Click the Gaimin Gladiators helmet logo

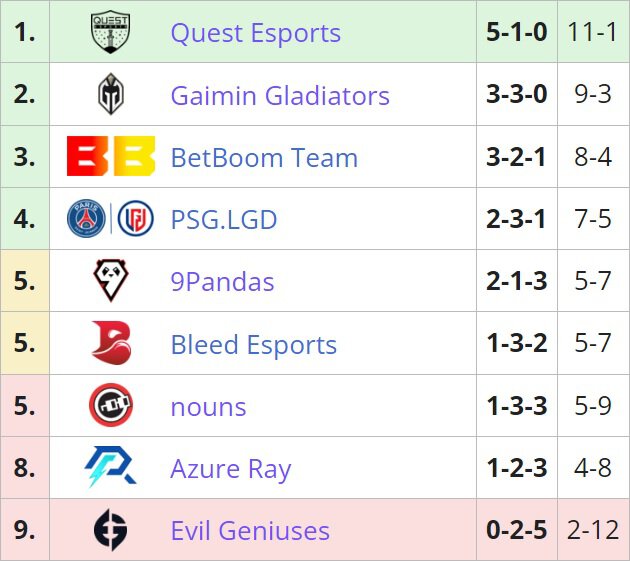111,94
